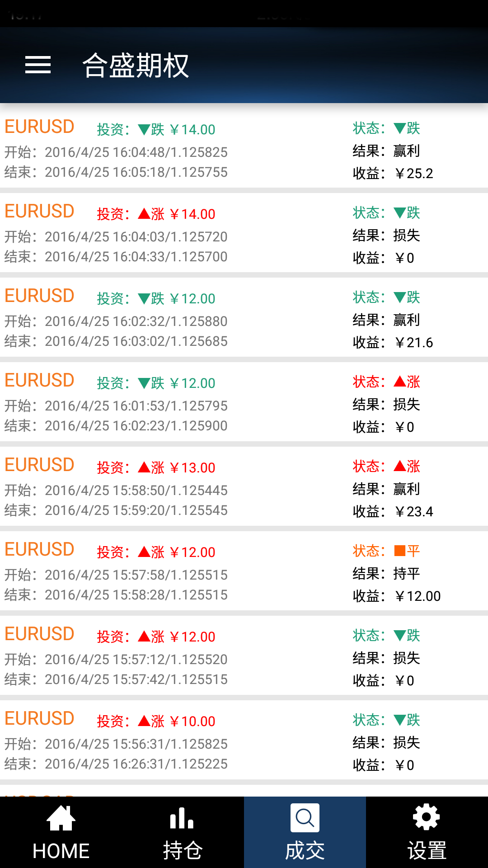Click green down triangle in 16:04:48 trade investment
Screen dimensions: 488x868
144,130
